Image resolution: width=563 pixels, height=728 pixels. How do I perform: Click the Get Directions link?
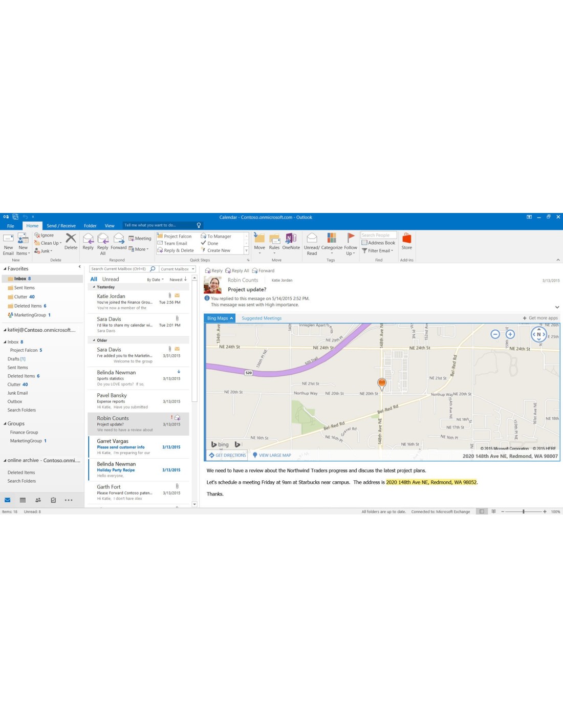click(227, 455)
